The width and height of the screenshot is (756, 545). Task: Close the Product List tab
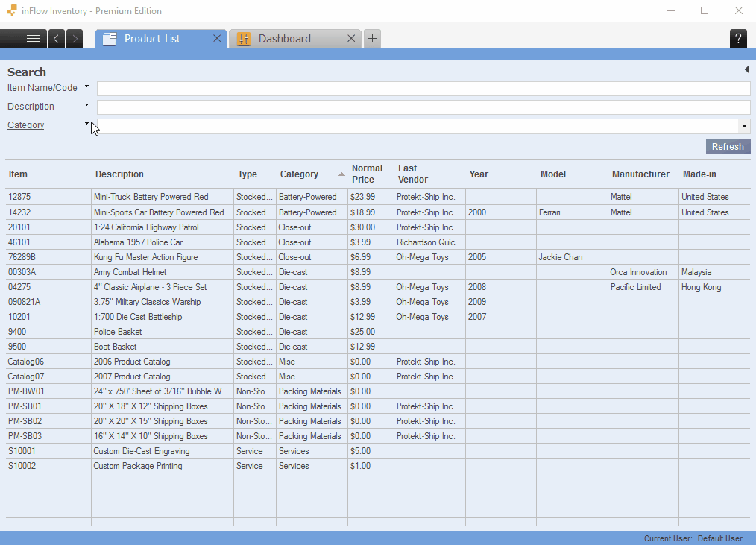click(x=217, y=39)
